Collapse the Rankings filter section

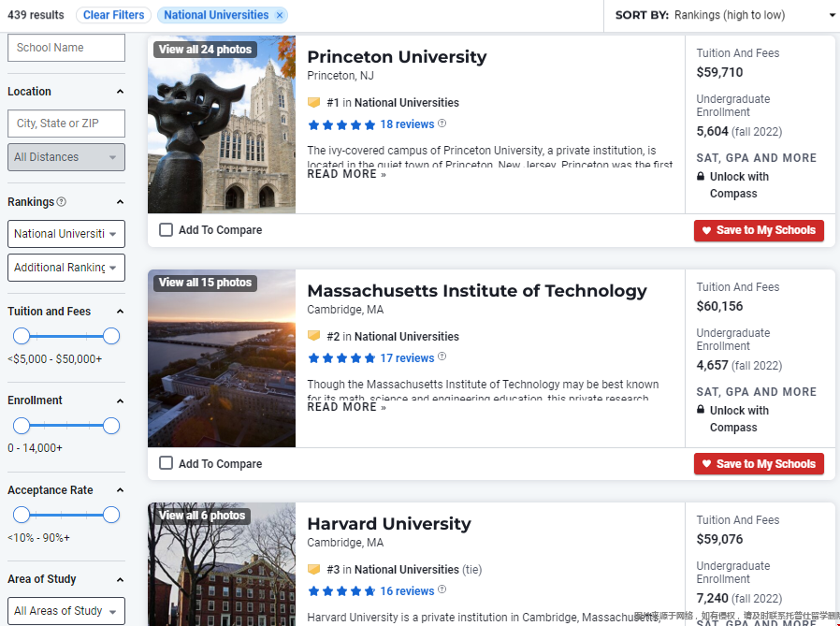tap(120, 202)
